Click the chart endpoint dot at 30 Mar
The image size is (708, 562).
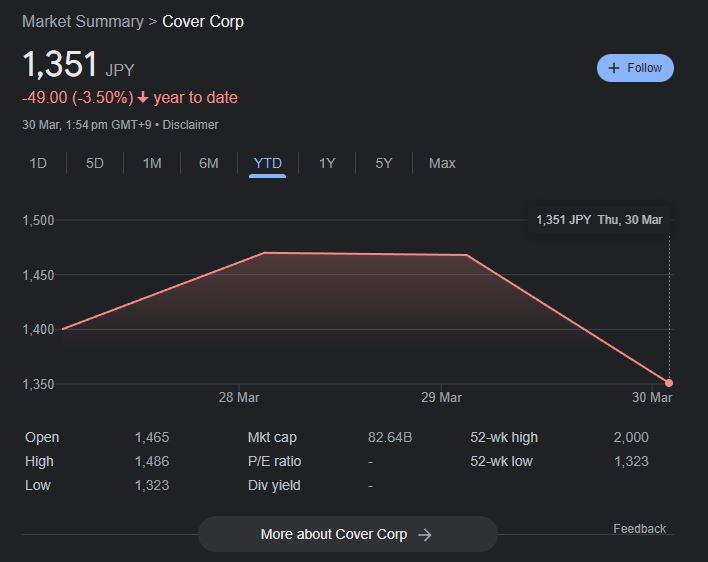669,383
